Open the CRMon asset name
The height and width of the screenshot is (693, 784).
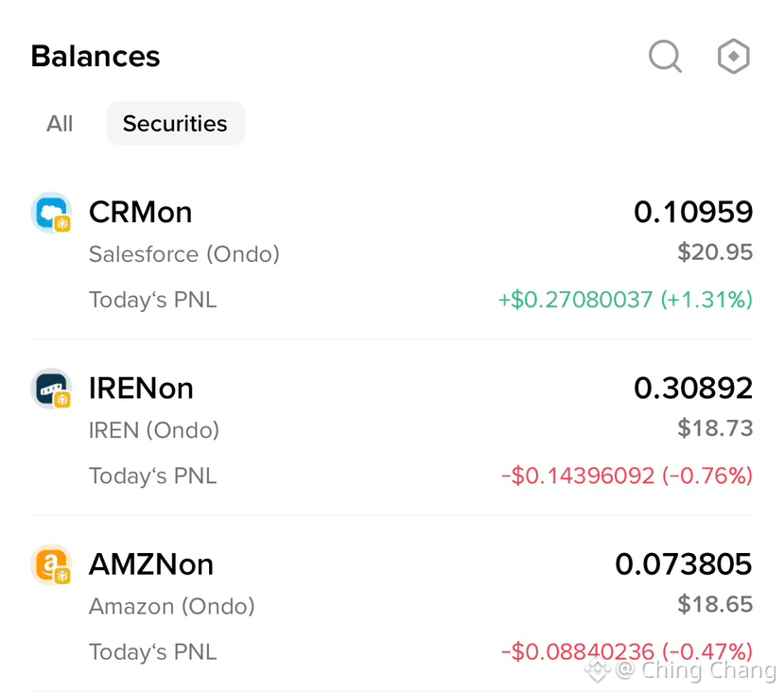click(x=141, y=213)
